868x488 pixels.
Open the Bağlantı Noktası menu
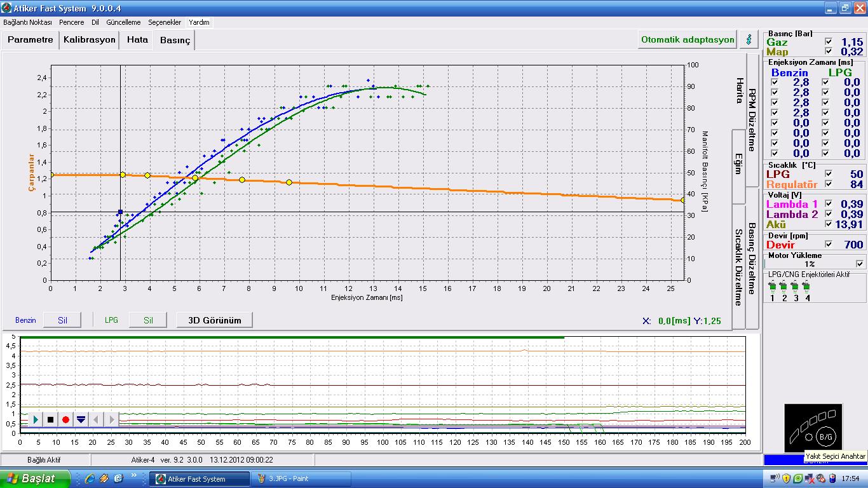pos(27,22)
